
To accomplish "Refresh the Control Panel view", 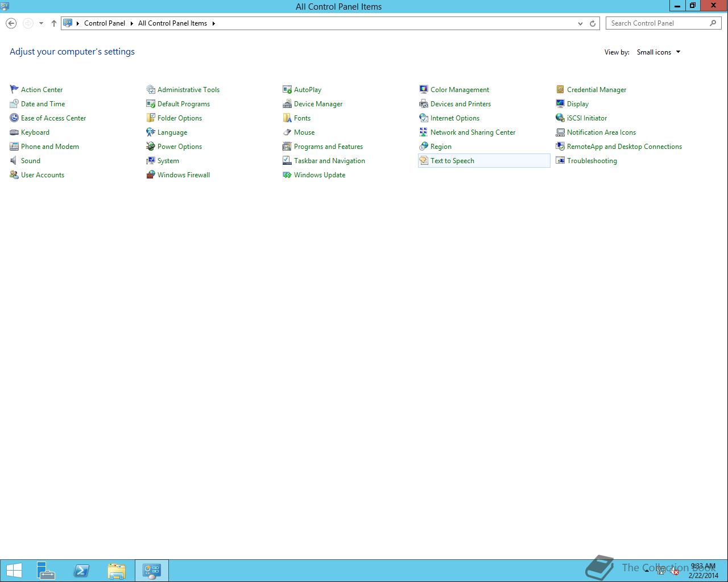I will pyautogui.click(x=593, y=23).
